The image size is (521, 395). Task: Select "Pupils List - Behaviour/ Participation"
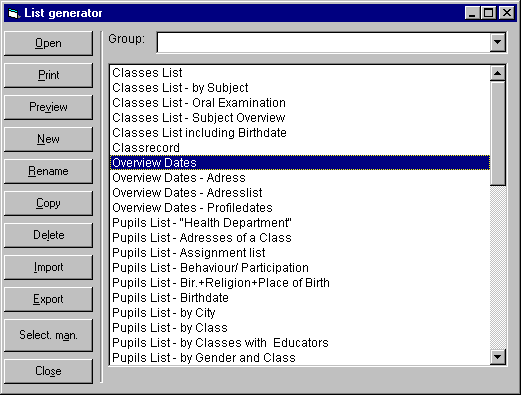(300, 268)
